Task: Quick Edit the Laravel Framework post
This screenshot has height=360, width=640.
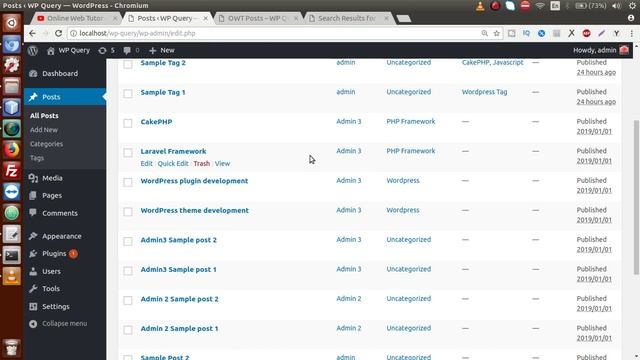Action: (x=173, y=163)
